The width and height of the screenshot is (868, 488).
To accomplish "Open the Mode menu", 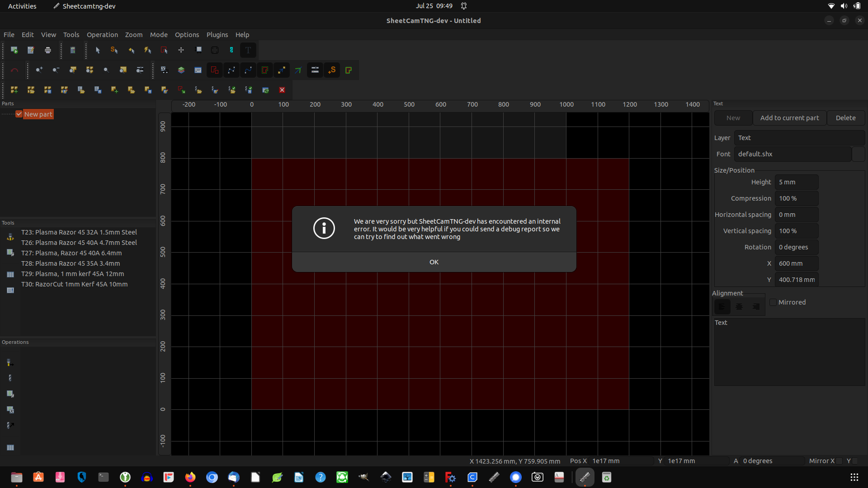I will click(159, 35).
